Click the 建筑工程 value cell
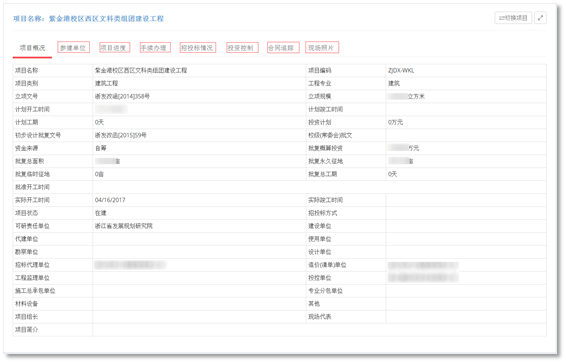The width and height of the screenshot is (566, 363). tap(199, 83)
